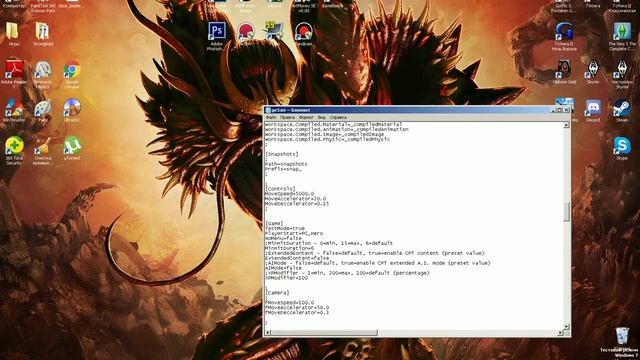The image size is (640, 360).
Task: Open the Вид menu in Notepad
Action: click(322, 118)
